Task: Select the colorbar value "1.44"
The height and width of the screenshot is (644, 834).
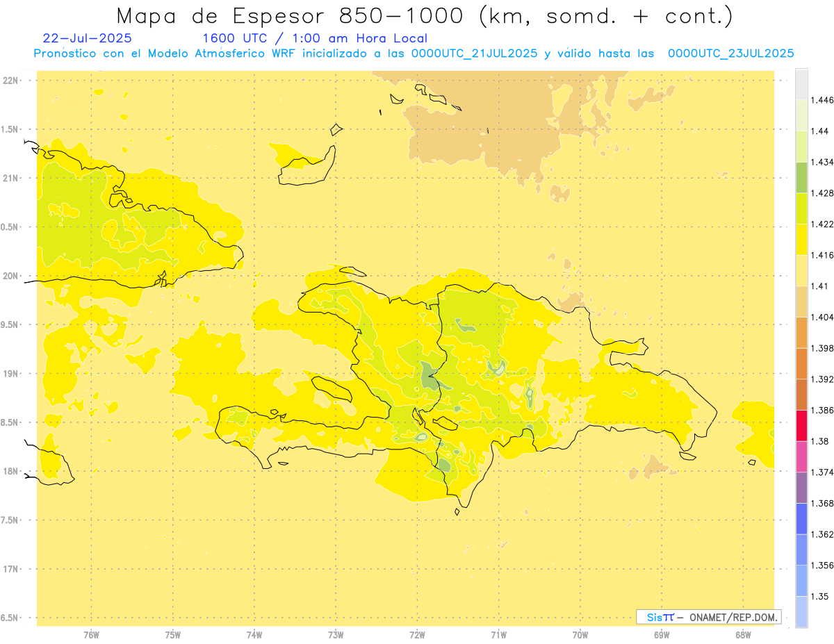Action: pos(820,131)
